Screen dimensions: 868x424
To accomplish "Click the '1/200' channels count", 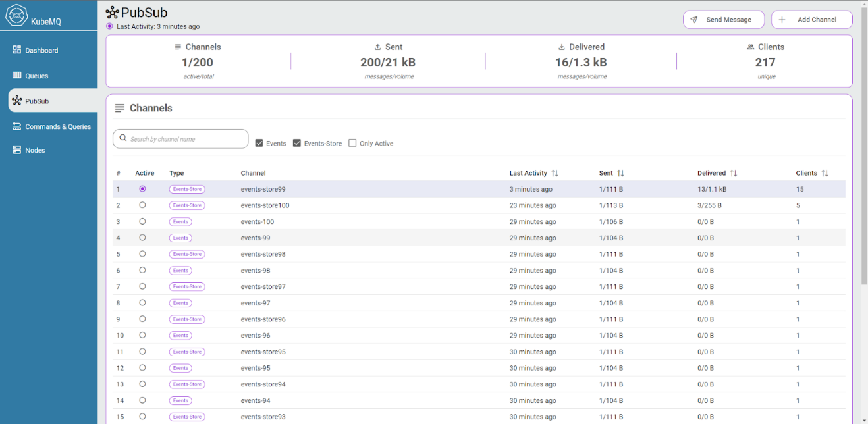I will point(198,63).
